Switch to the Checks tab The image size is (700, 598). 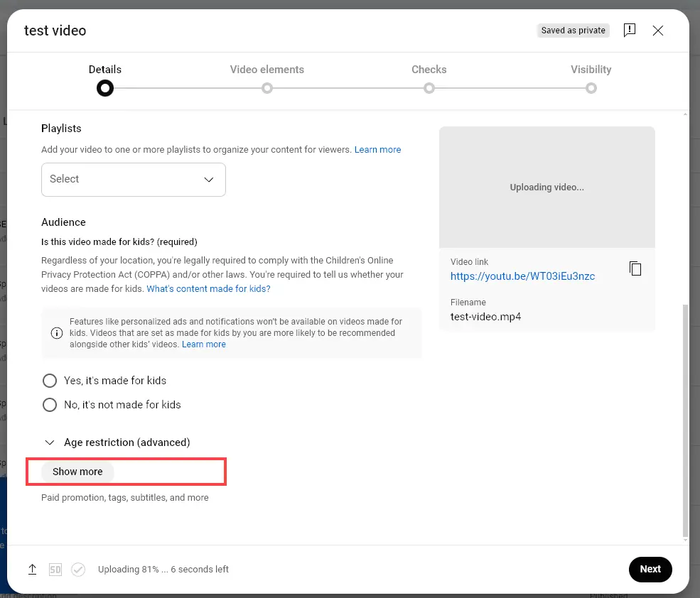(x=429, y=69)
